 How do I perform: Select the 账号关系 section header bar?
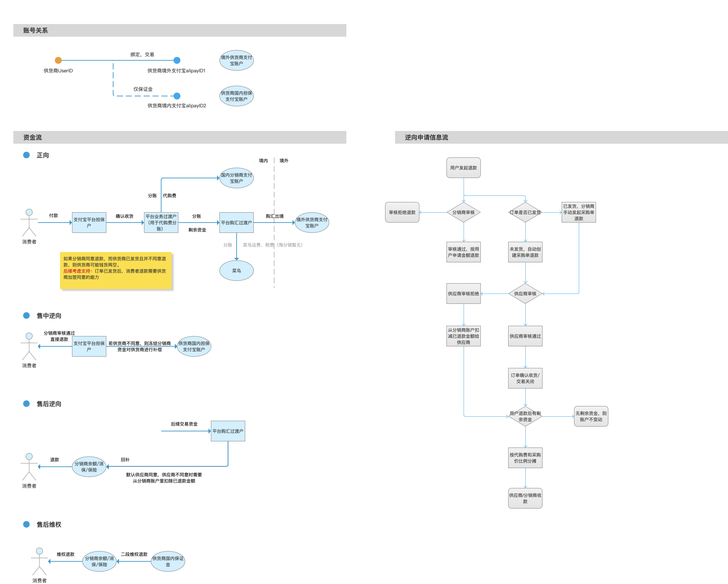tap(180, 31)
